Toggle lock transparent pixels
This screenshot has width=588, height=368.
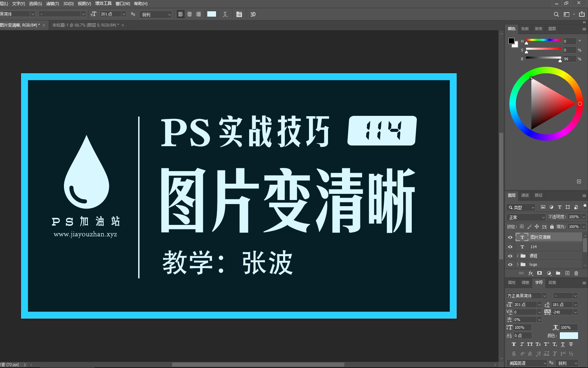[x=522, y=227]
